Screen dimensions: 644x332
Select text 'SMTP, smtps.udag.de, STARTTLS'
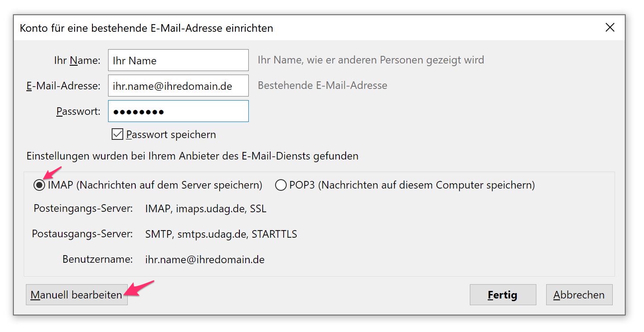click(x=221, y=234)
